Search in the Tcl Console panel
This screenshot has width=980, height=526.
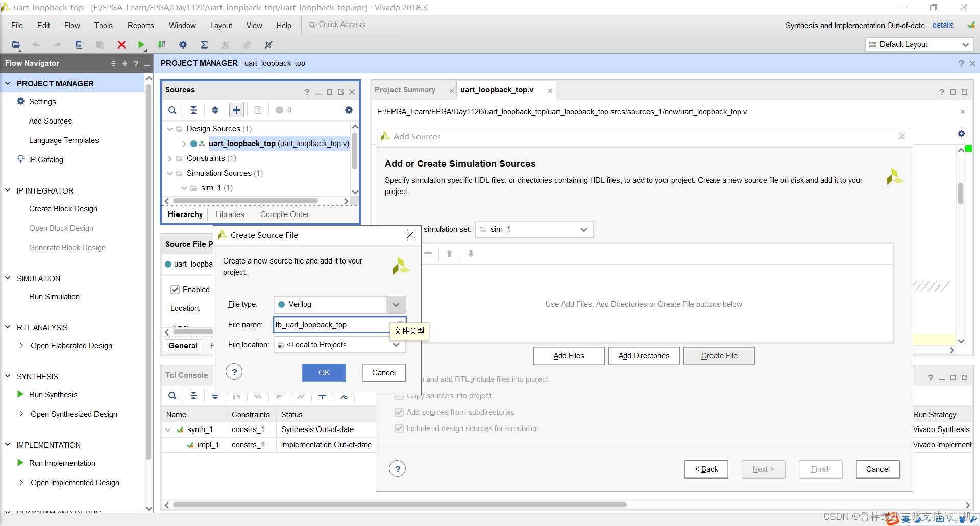(x=173, y=395)
